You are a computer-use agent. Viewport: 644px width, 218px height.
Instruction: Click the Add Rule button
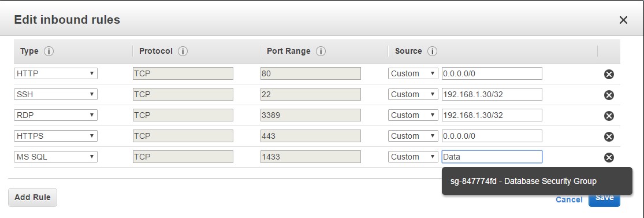[x=32, y=197]
